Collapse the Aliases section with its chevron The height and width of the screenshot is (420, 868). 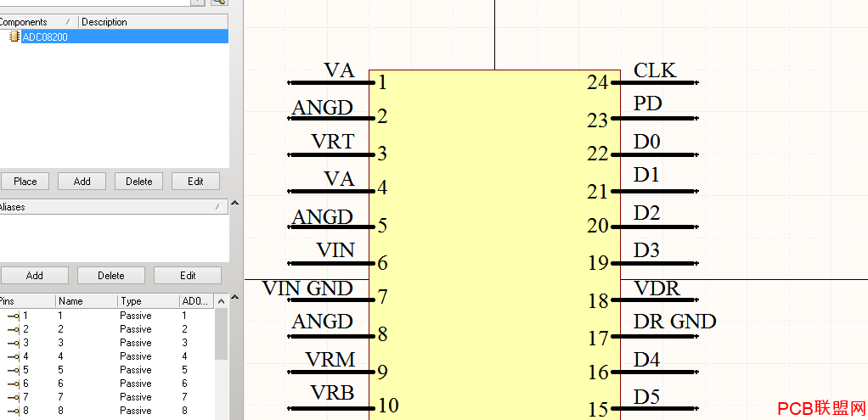[234, 203]
